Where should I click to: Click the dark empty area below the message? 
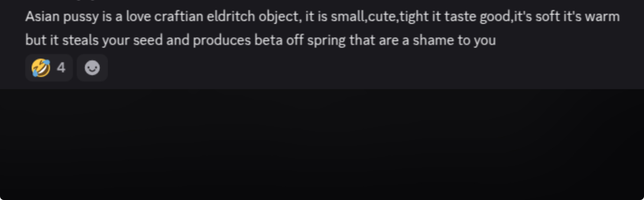(x=322, y=145)
